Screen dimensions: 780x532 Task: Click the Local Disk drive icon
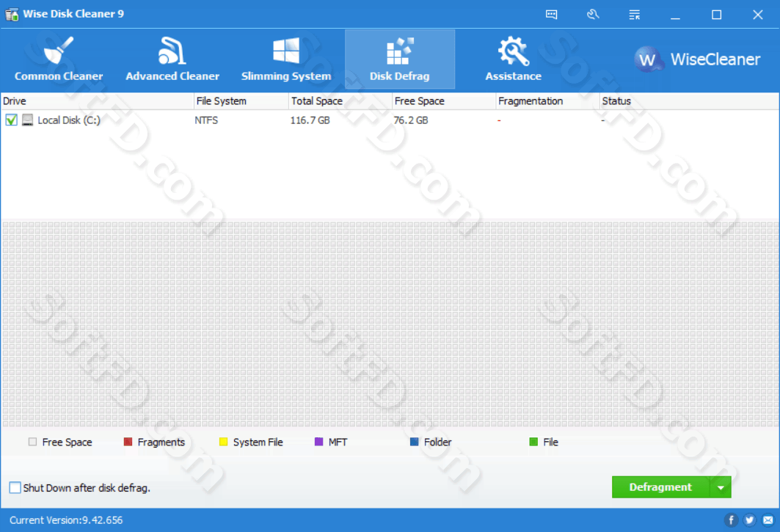(28, 120)
